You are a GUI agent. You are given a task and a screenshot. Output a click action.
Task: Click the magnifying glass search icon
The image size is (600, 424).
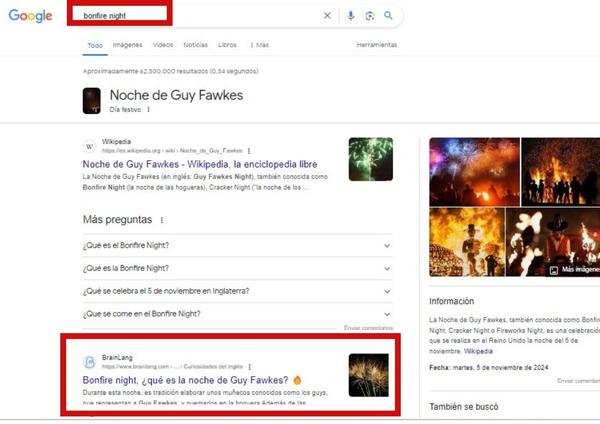pos(388,16)
